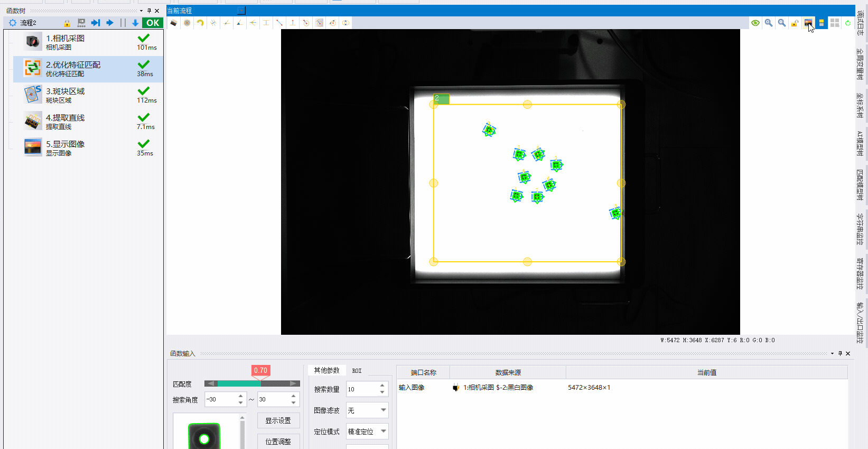Click the green refresh icon in image toolbar
Image resolution: width=868 pixels, height=449 pixels.
(x=848, y=23)
